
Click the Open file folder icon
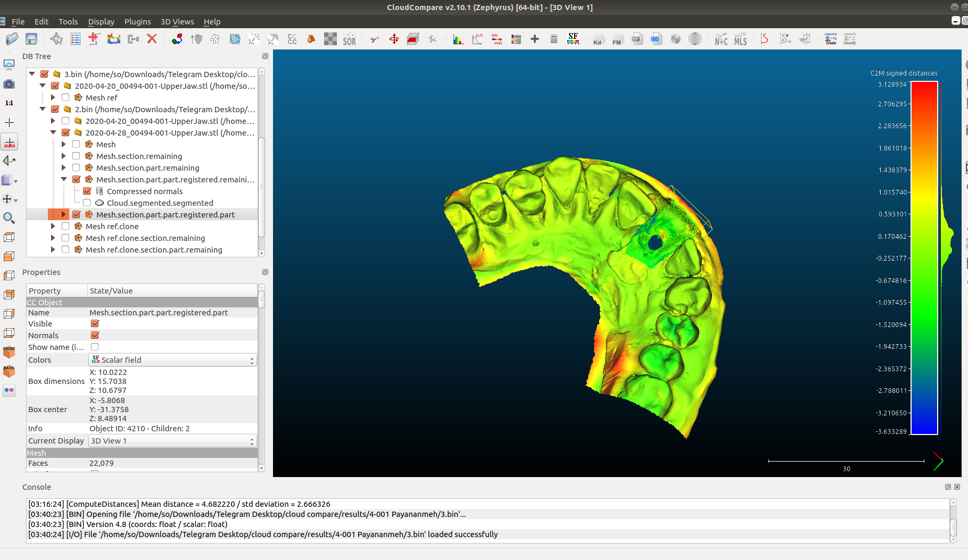point(12,39)
